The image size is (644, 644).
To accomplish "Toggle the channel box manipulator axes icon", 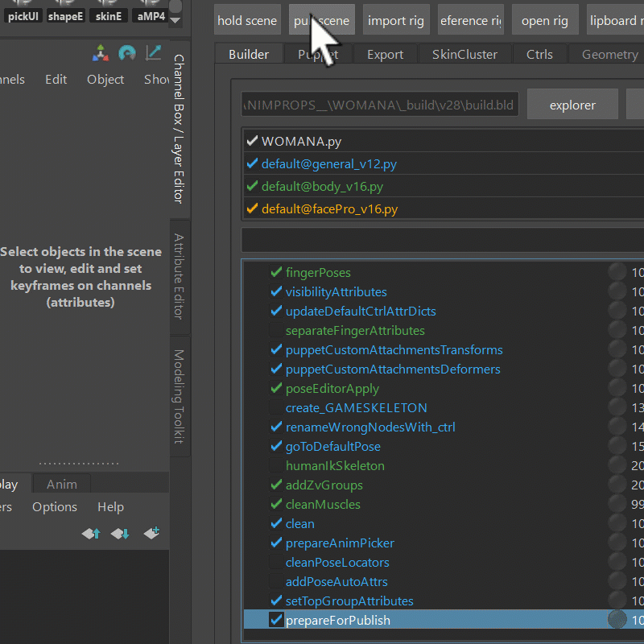I will (x=101, y=53).
